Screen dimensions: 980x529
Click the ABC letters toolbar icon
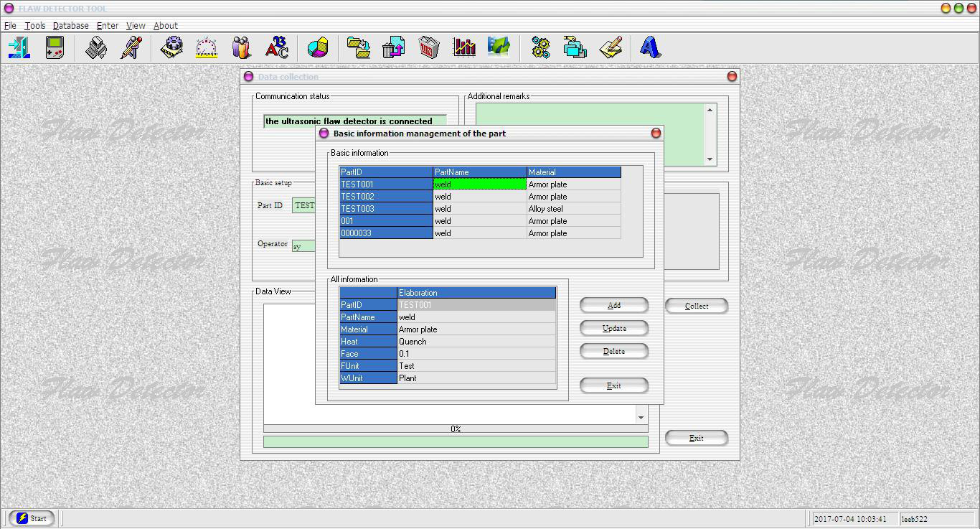point(277,48)
